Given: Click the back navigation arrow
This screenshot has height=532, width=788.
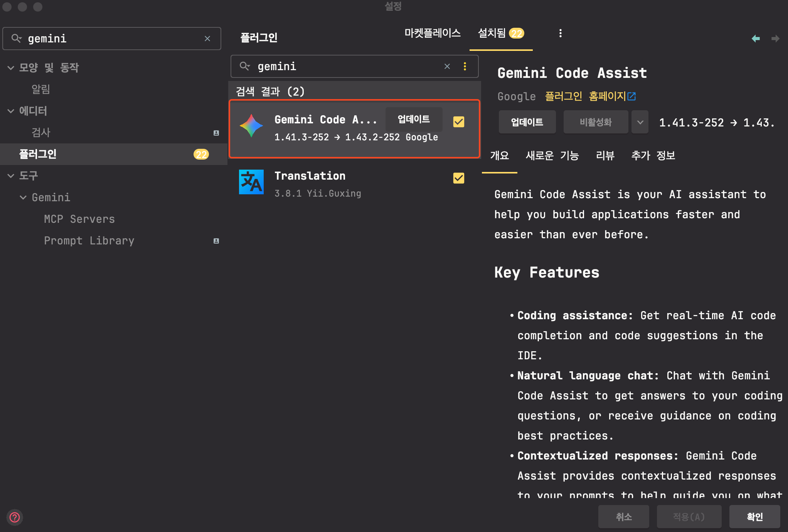Looking at the screenshot, I should coord(756,39).
